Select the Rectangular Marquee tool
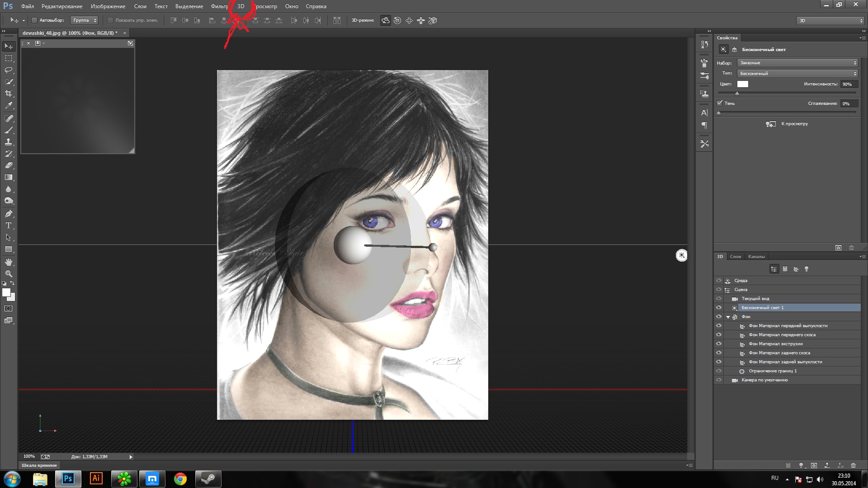Screen dimensions: 868x488 point(9,58)
